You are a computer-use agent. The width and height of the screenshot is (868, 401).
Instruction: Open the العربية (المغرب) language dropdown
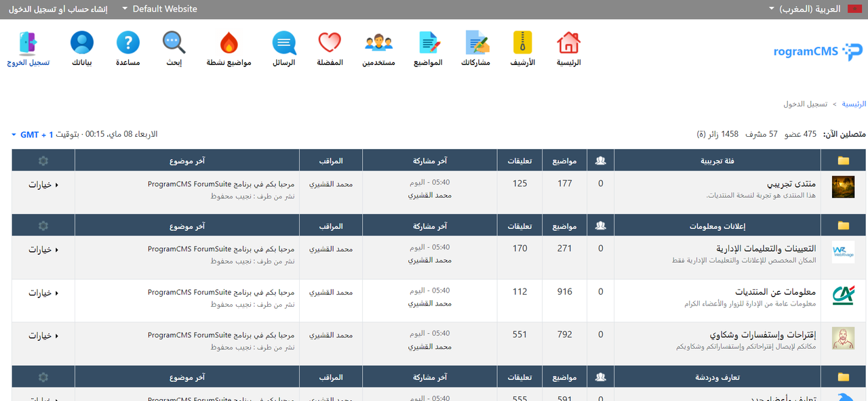point(805,9)
